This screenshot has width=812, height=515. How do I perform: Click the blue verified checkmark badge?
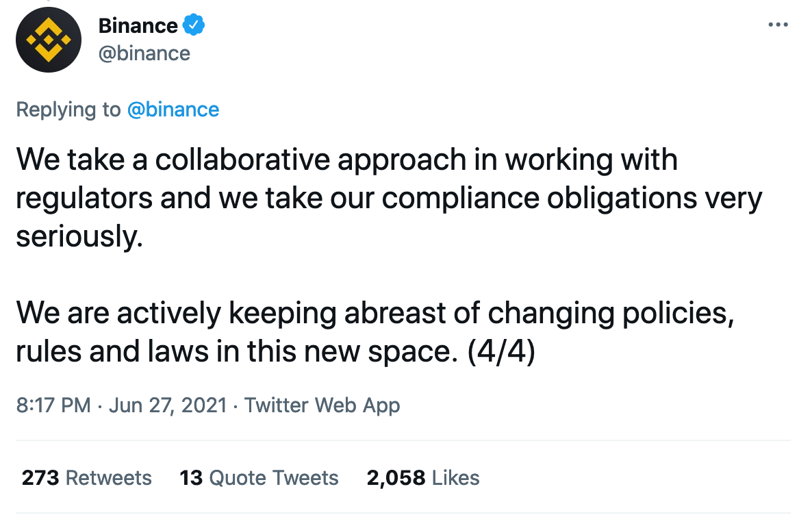pyautogui.click(x=194, y=25)
